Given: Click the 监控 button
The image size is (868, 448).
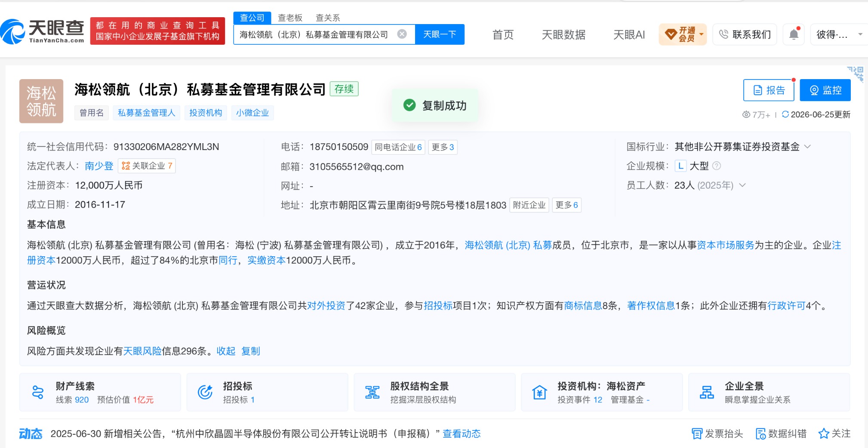Looking at the screenshot, I should tap(825, 90).
